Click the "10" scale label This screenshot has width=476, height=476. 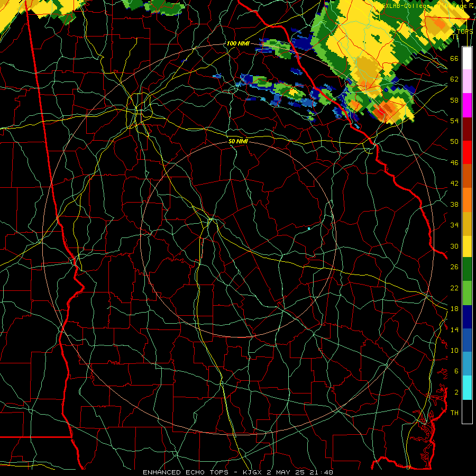[x=454, y=350]
